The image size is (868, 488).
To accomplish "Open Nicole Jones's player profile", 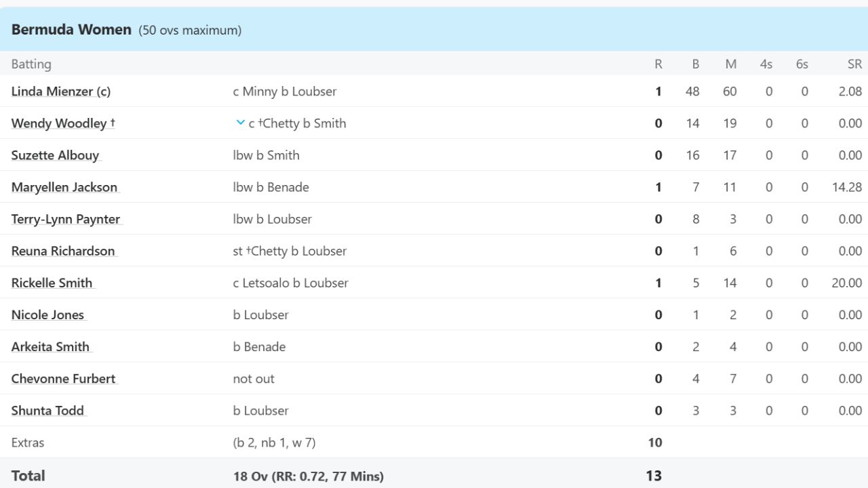I will [47, 314].
